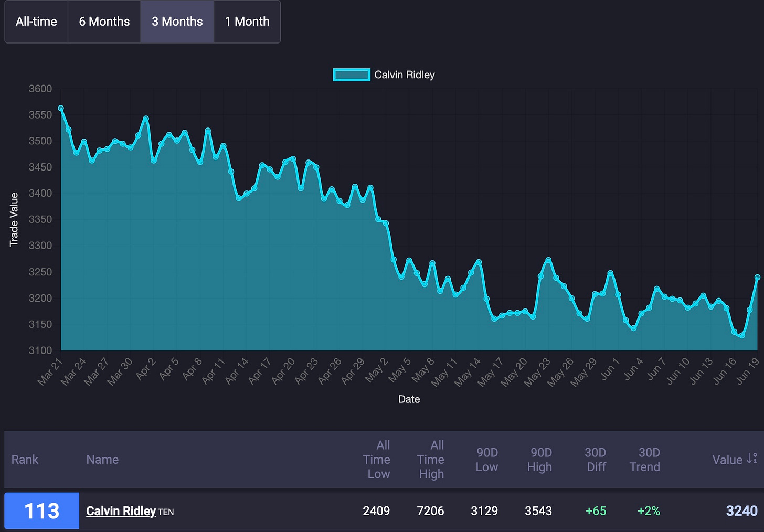Screen dimensions: 764x532
Task: Click the Name column header
Action: (102, 460)
